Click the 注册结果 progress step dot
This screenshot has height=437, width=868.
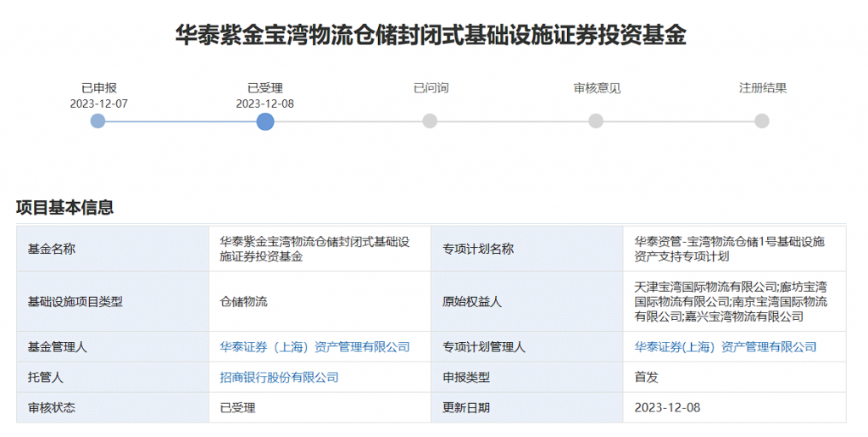click(x=762, y=120)
